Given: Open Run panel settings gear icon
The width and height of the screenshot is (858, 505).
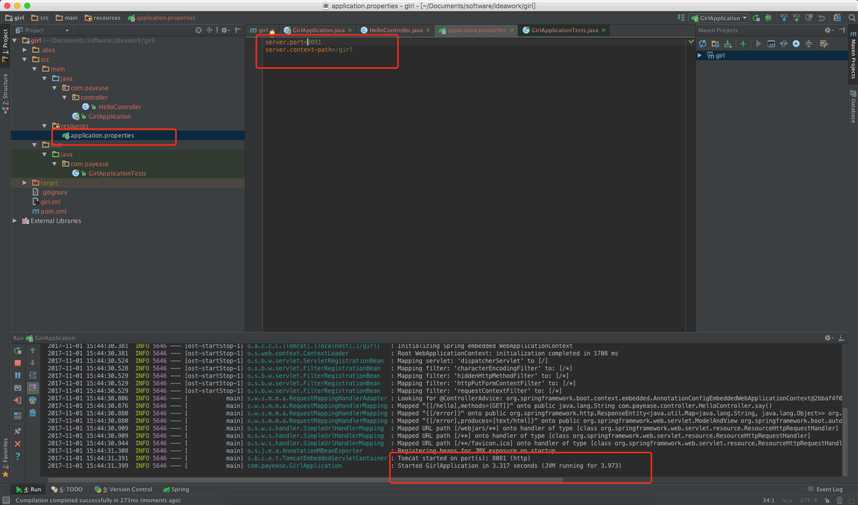Looking at the screenshot, I should tap(828, 338).
